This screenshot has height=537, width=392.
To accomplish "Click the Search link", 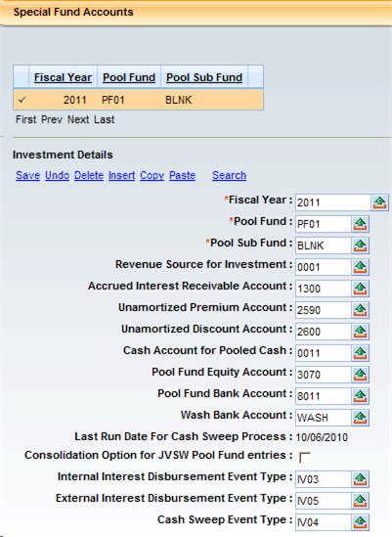I will pos(229,175).
